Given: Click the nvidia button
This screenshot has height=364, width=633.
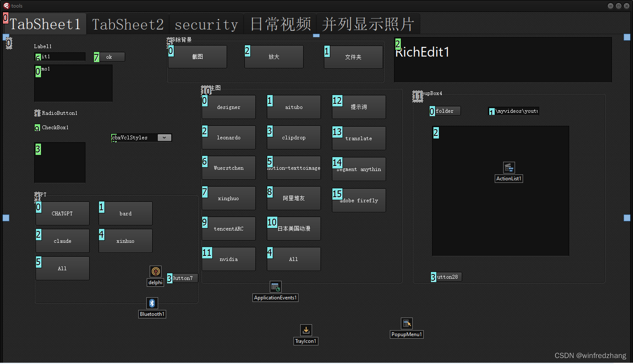Looking at the screenshot, I should (229, 259).
